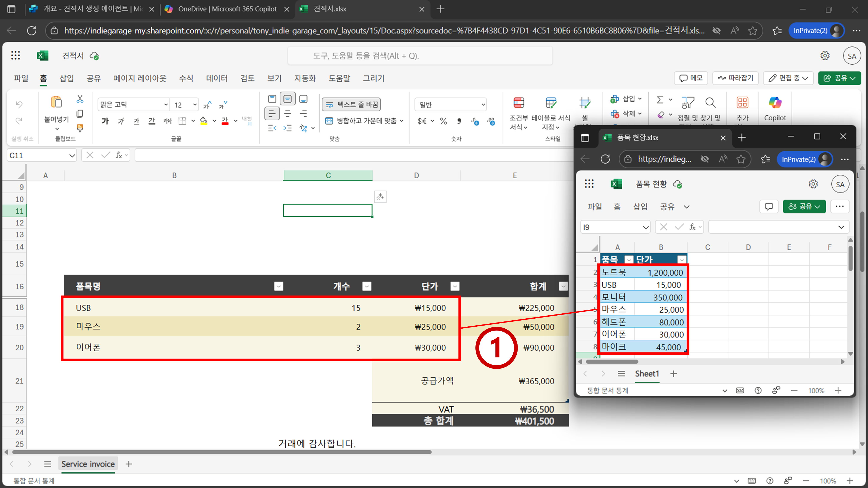The height and width of the screenshot is (488, 868).
Task: Toggle text wrap (텍스트 줄 바꿈)
Action: pos(352,104)
